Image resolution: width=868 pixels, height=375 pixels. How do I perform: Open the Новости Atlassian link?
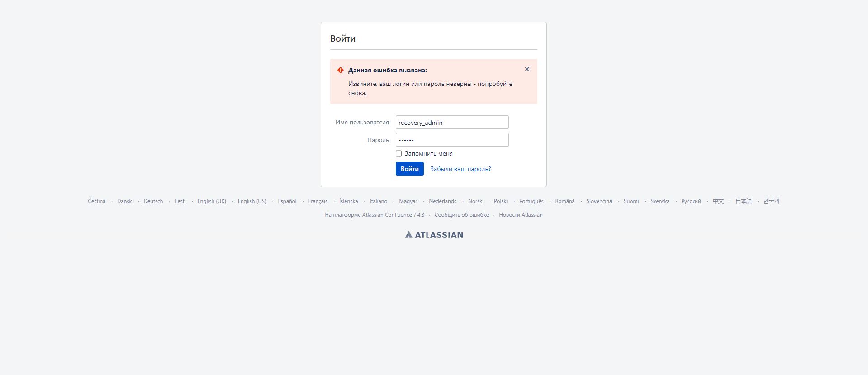(521, 215)
